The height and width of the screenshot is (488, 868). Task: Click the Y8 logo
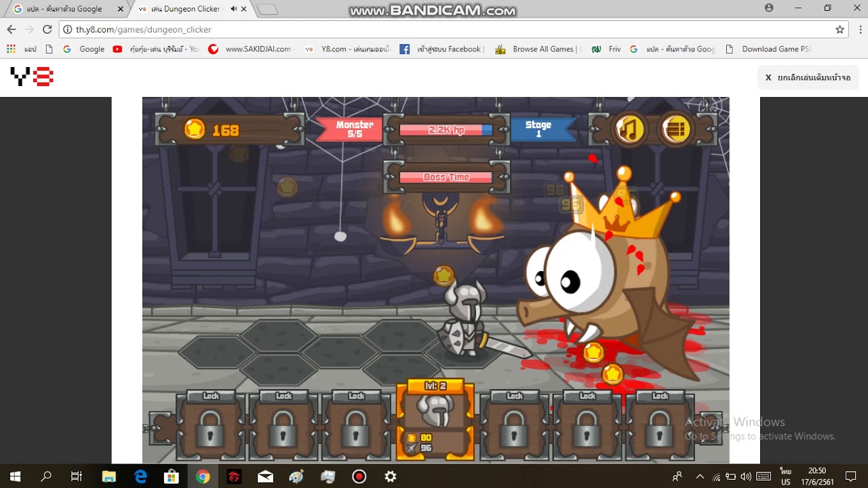click(x=32, y=77)
